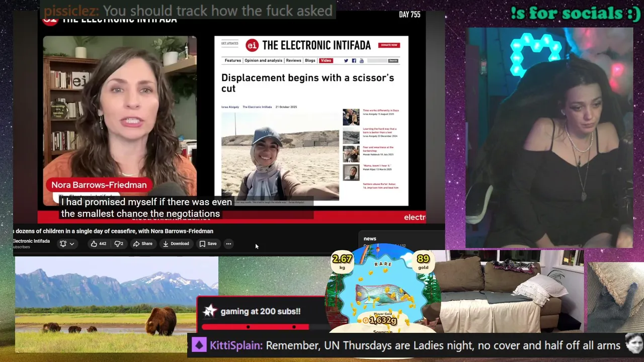Click the 'Nora Barrows-Friedman' name tag
This screenshot has height=362, width=644.
(99, 185)
